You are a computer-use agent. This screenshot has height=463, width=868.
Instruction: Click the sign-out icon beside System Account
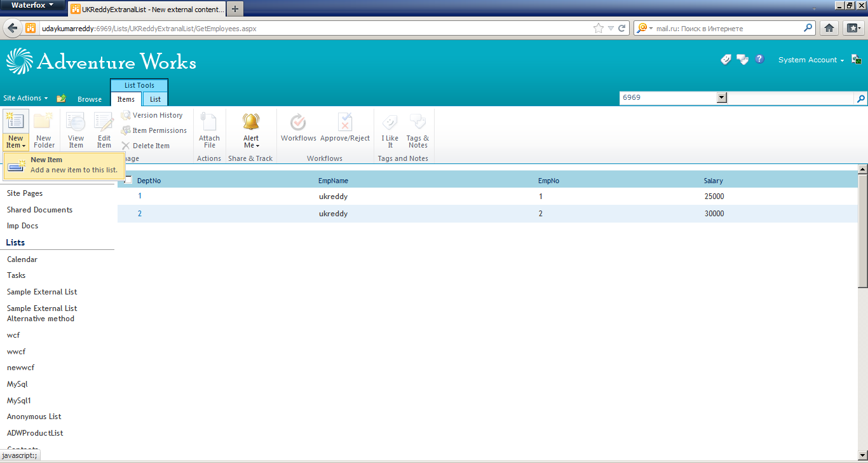tap(856, 59)
